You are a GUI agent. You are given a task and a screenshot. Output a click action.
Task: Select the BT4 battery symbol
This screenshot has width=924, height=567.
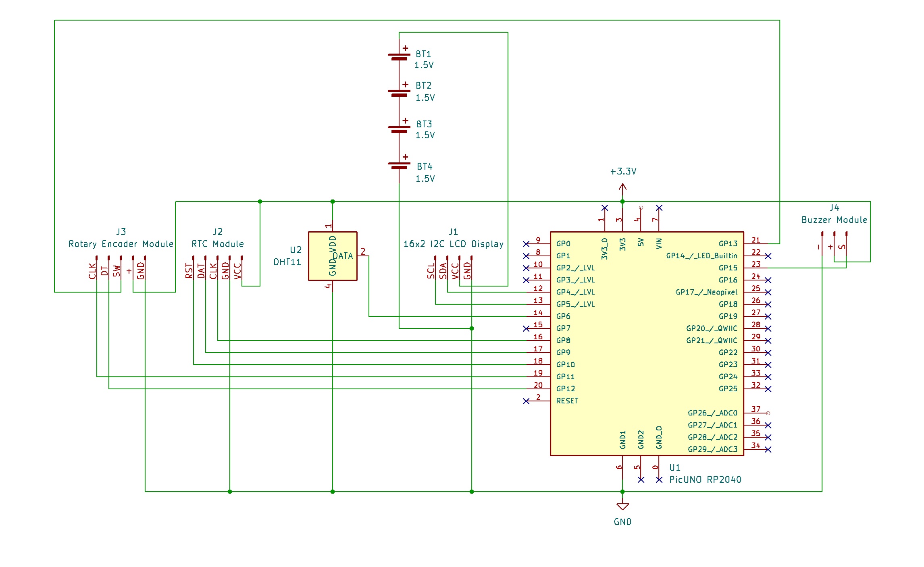(x=399, y=165)
